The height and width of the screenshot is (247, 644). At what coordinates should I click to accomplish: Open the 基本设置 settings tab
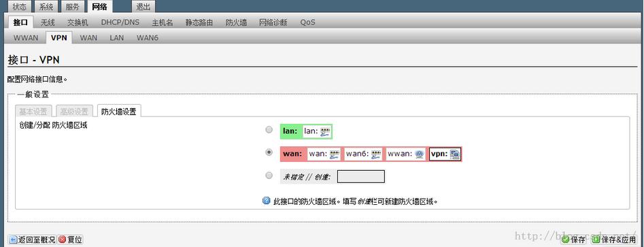pos(34,112)
